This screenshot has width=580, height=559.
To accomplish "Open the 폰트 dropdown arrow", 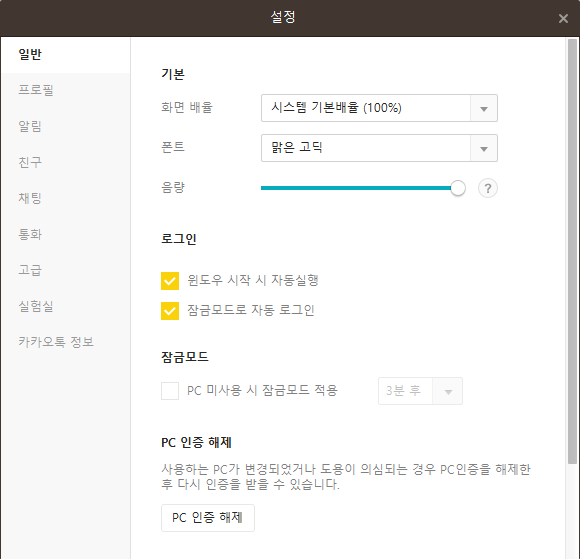I will coord(483,148).
